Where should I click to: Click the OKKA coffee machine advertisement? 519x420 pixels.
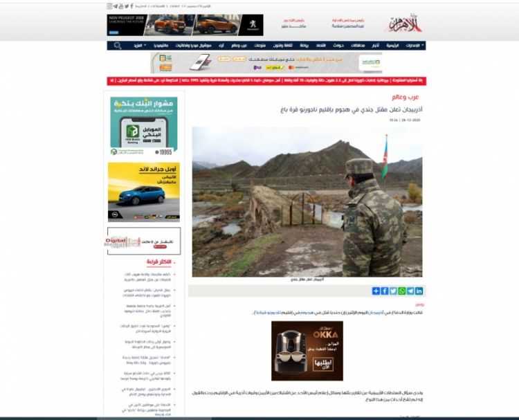point(307,350)
